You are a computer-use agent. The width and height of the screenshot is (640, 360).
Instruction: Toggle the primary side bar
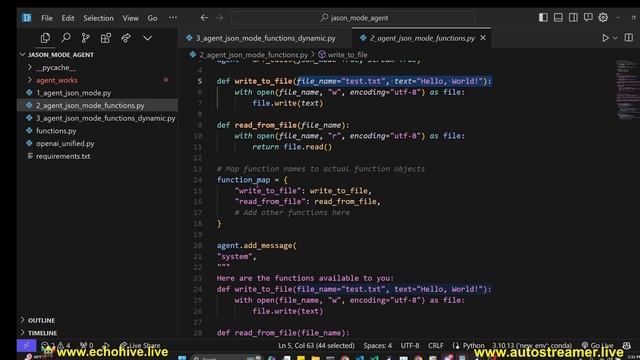tap(543, 18)
